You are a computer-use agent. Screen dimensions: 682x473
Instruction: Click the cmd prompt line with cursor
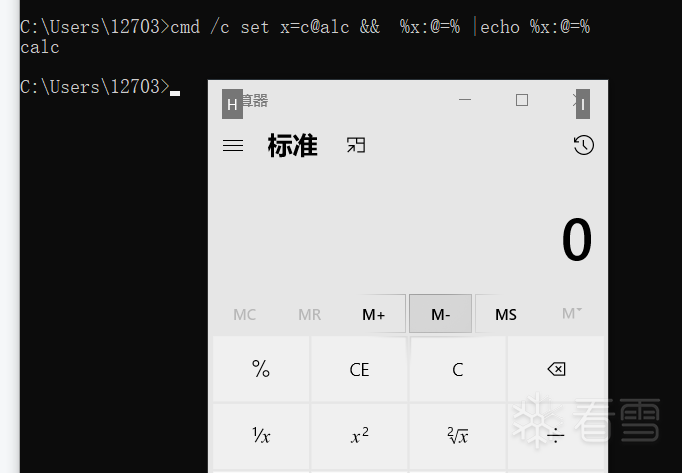click(100, 87)
